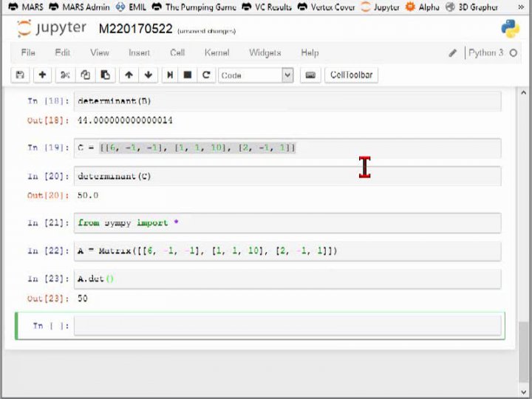Click the Python 3 kernel name
532x399 pixels.
click(486, 53)
